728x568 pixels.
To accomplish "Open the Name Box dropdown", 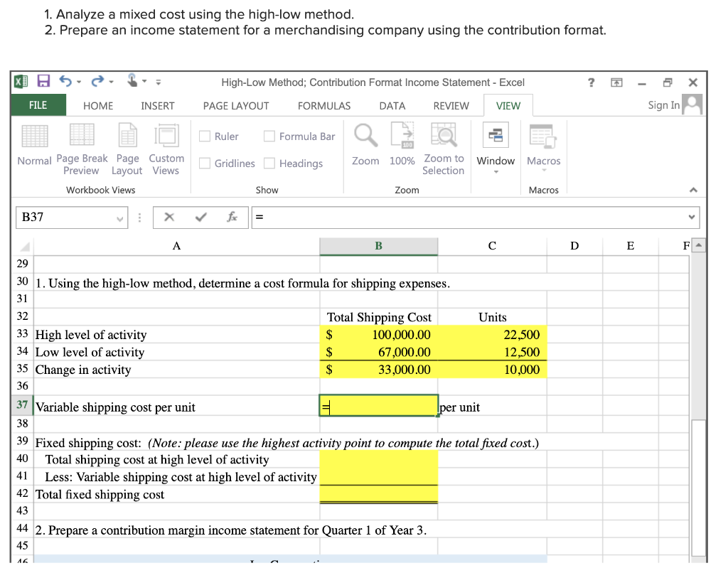I will 119,217.
